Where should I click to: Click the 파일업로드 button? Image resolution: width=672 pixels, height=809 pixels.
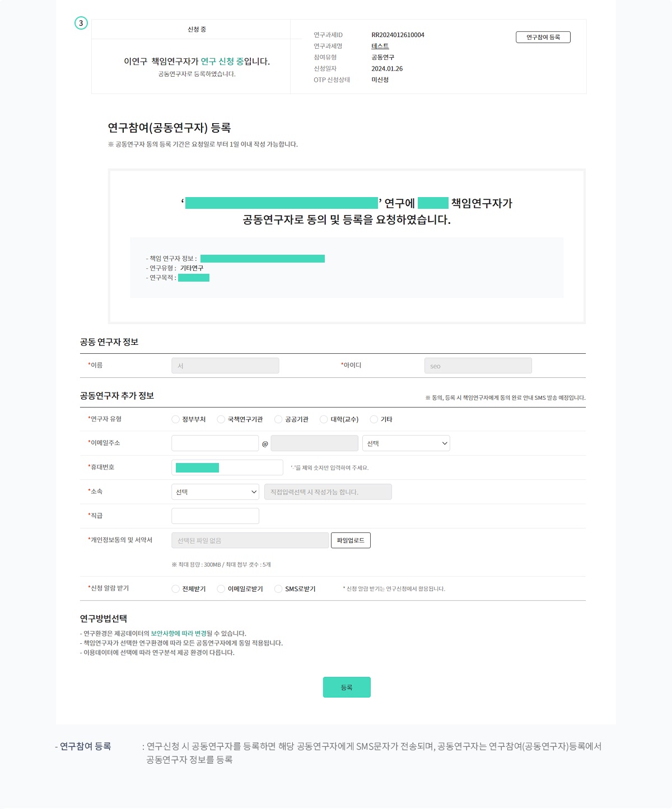[351, 540]
